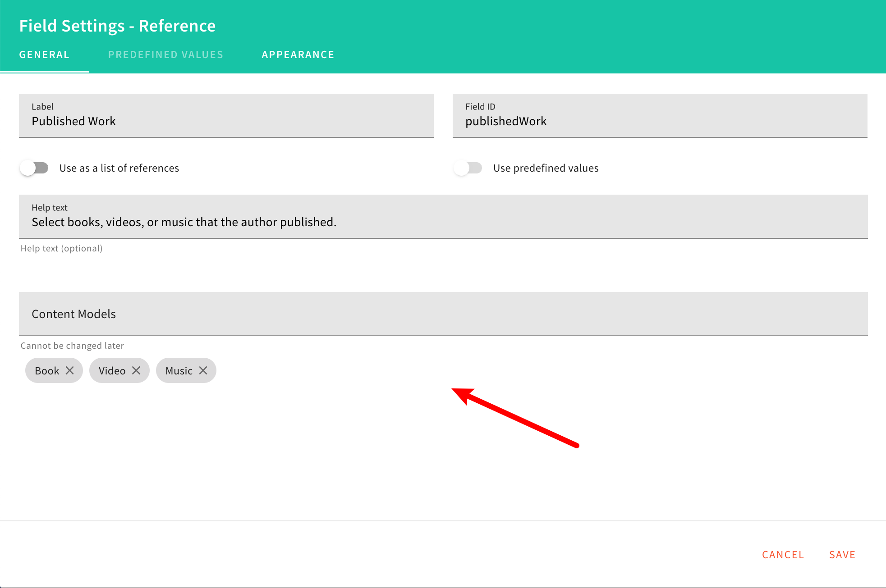Remove the Book content model chip
The image size is (886, 588).
(x=70, y=370)
